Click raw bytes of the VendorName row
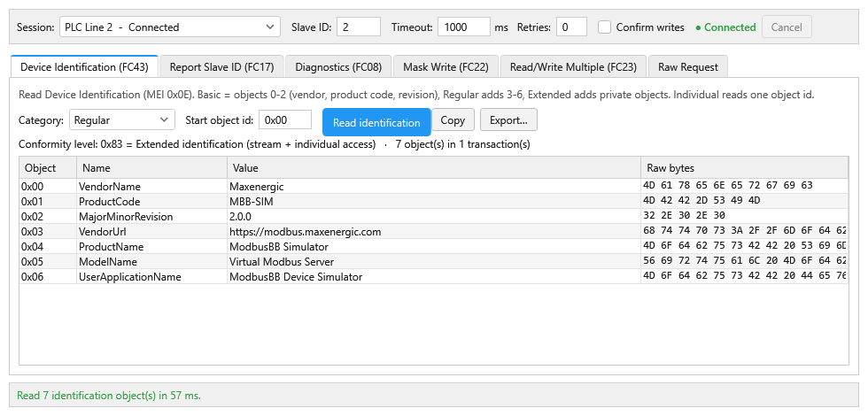 click(x=745, y=185)
